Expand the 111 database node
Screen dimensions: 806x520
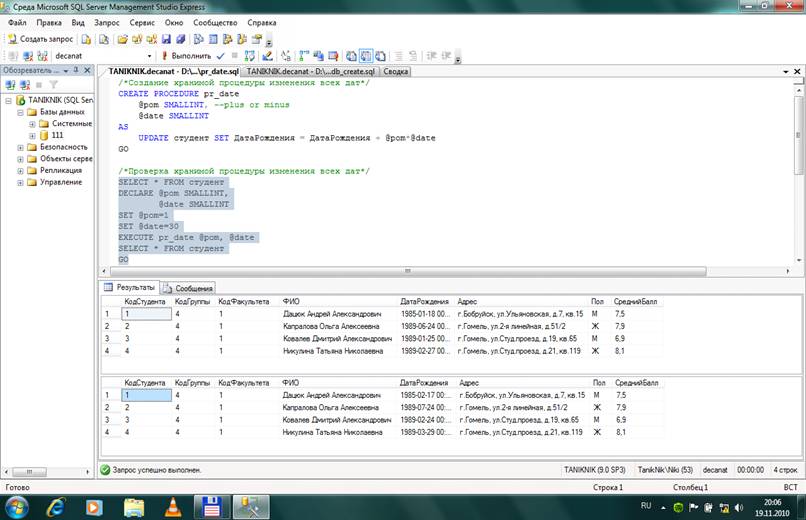pyautogui.click(x=32, y=135)
